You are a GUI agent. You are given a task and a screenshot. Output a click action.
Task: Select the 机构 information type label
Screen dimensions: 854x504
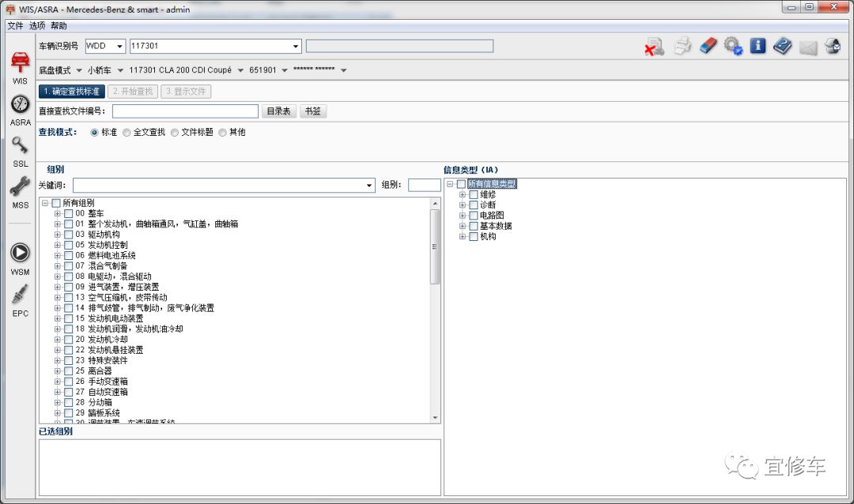point(488,237)
